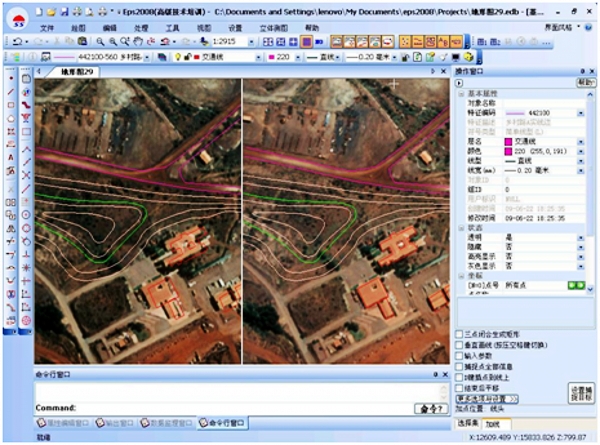Select the pan hand tool
Screen dimensions: 600x445
click(138, 41)
